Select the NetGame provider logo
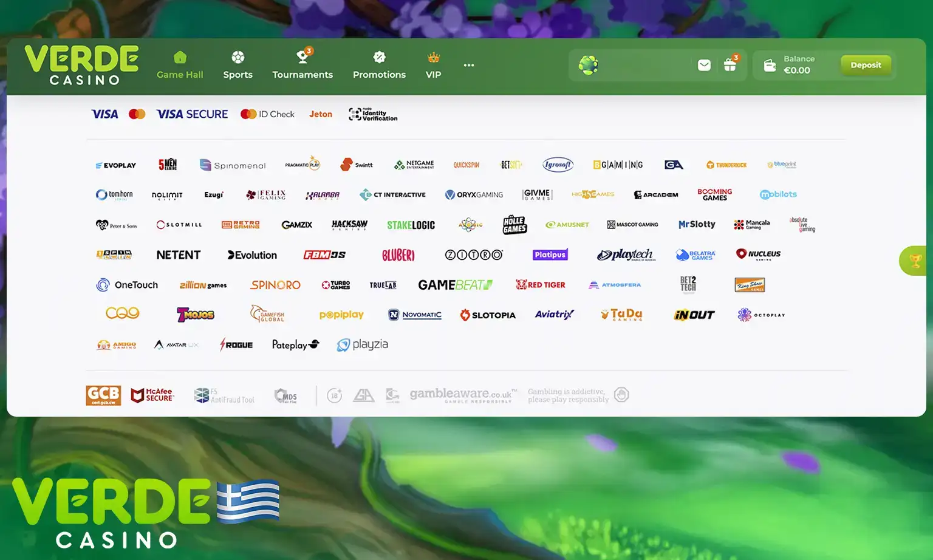Image resolution: width=933 pixels, height=560 pixels. click(414, 165)
